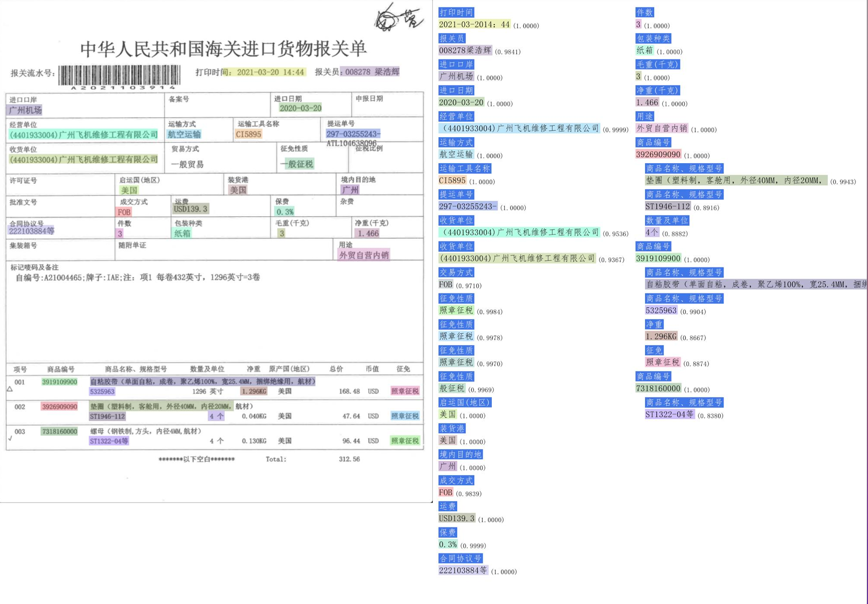
Task: Select 垫圈 product description result scored 0.9943
Action: click(736, 181)
